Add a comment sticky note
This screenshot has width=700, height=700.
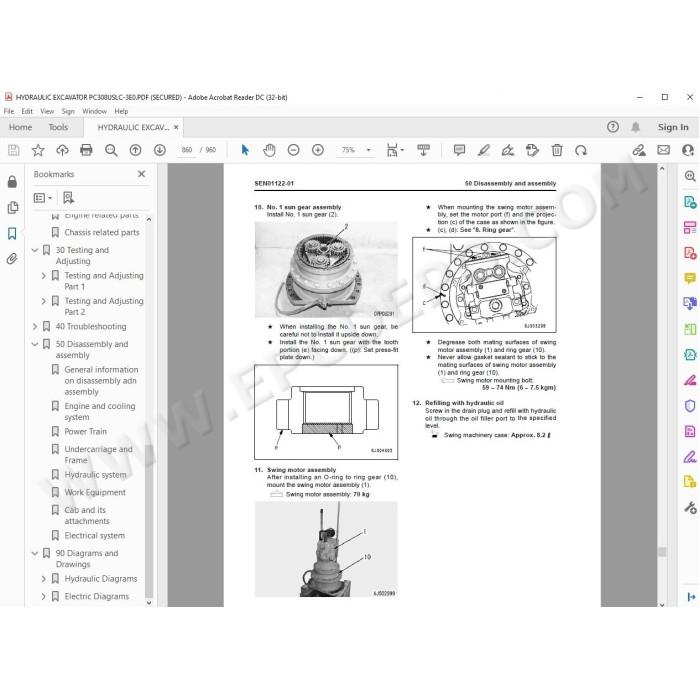[459, 150]
